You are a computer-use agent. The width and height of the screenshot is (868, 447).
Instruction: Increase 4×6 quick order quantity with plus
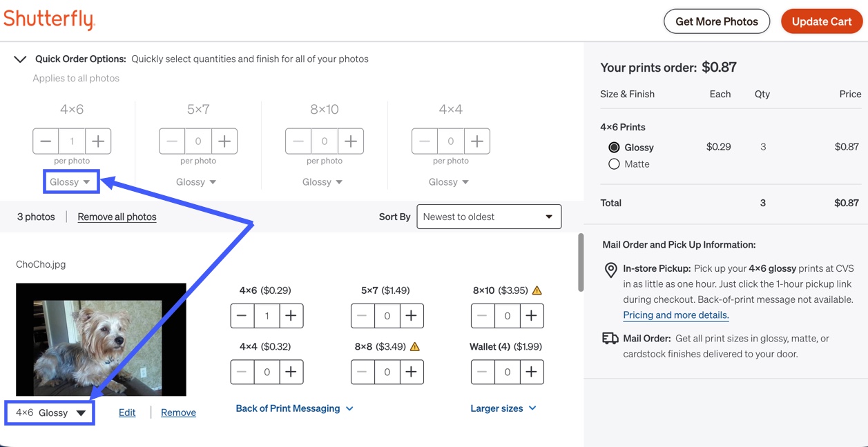98,141
